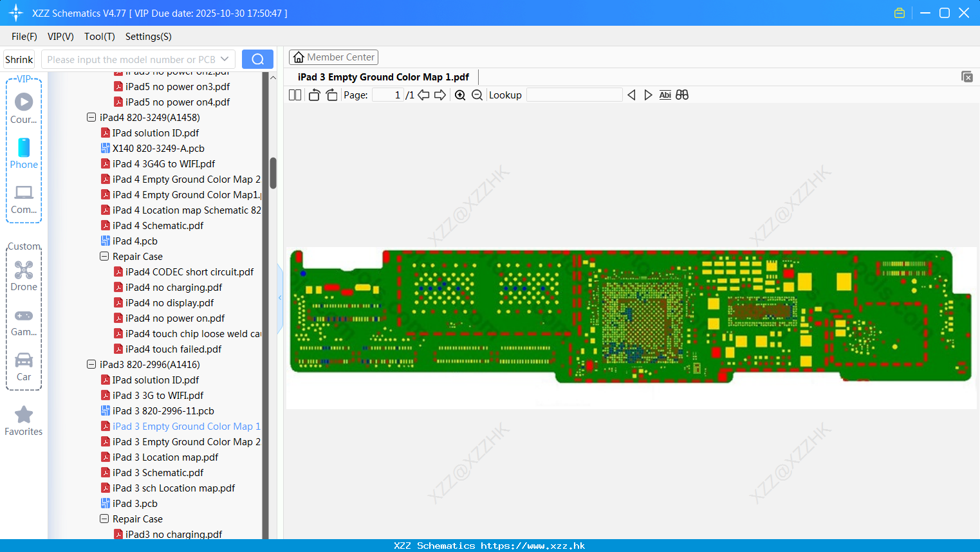The height and width of the screenshot is (552, 980).
Task: Find next lookup result triangle
Action: coord(648,95)
